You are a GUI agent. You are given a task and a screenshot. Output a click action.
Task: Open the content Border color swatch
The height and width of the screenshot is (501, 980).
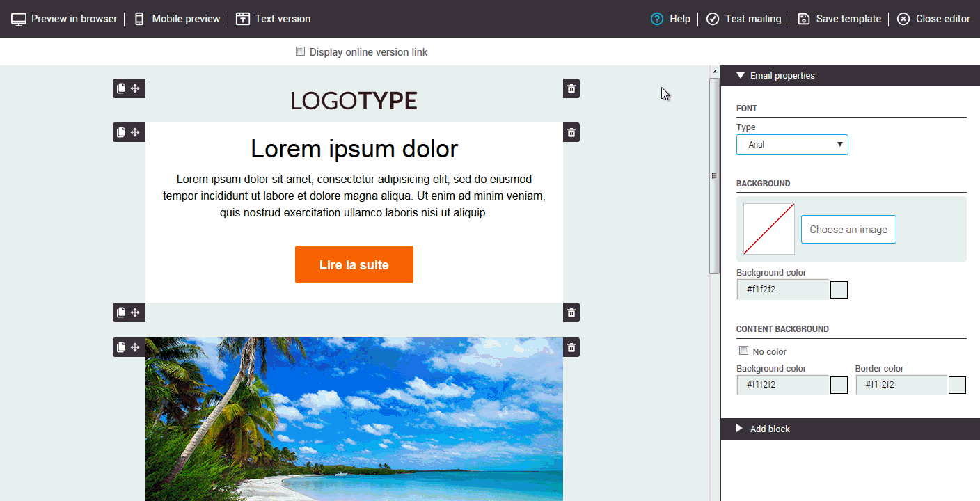[957, 385]
